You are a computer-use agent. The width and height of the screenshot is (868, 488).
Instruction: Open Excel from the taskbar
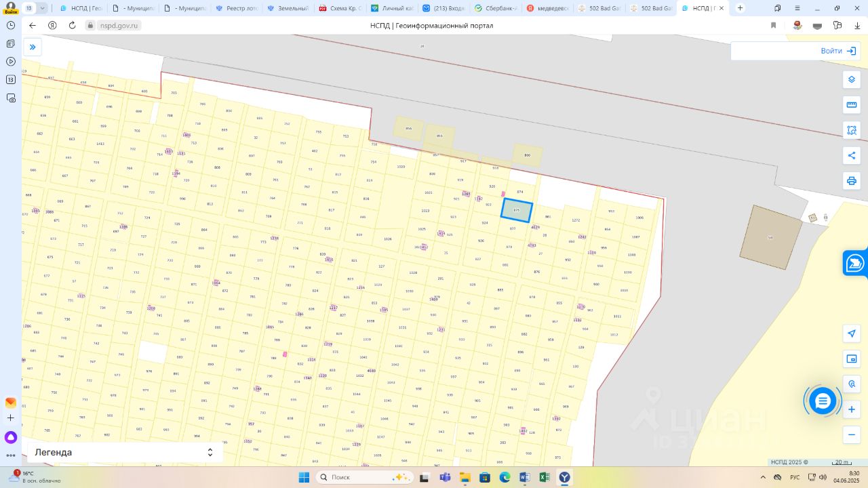[544, 477]
